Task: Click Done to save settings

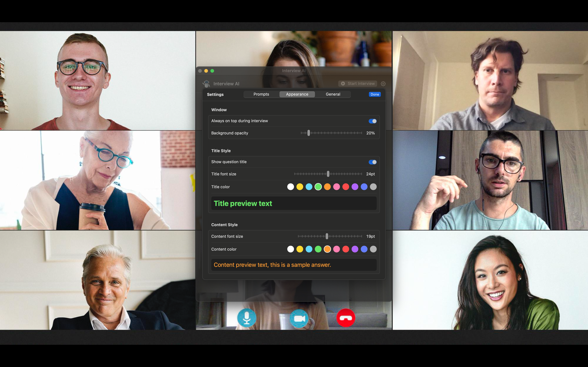Action: pyautogui.click(x=375, y=94)
